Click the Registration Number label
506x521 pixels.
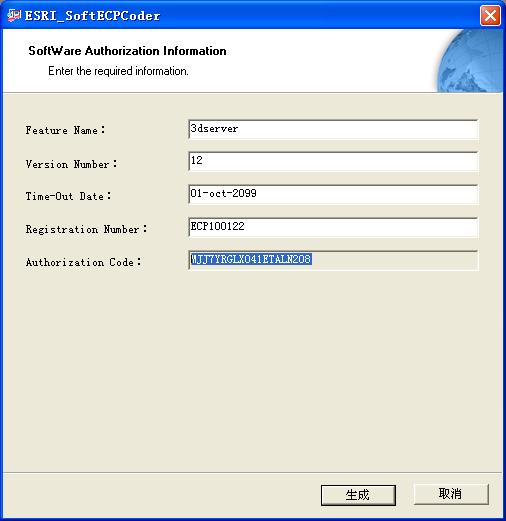coord(86,229)
